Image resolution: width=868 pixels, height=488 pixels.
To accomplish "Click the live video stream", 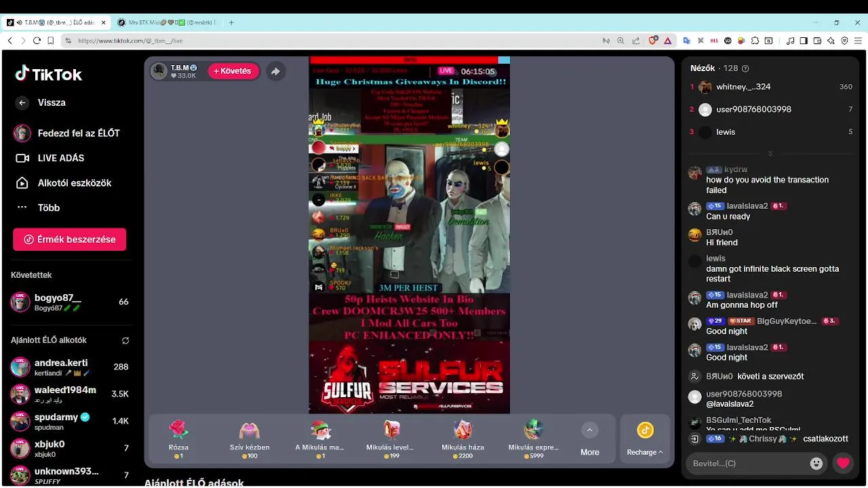I will (x=409, y=235).
